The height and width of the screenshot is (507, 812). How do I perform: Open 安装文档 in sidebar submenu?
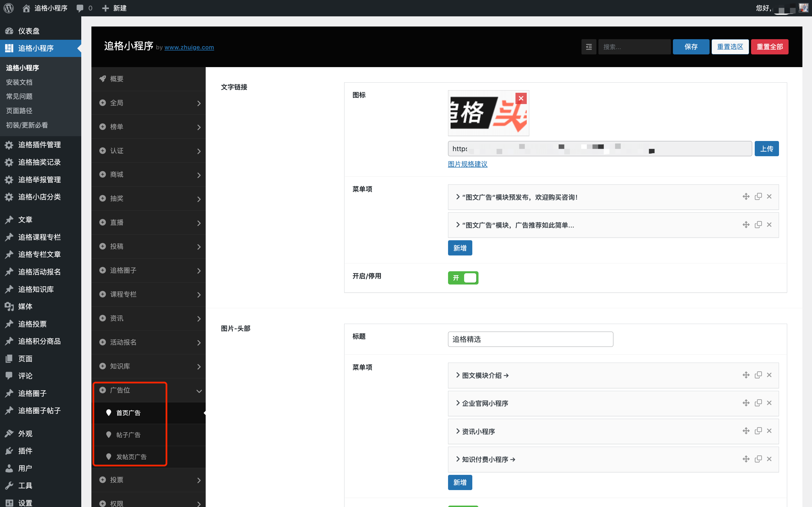point(19,82)
